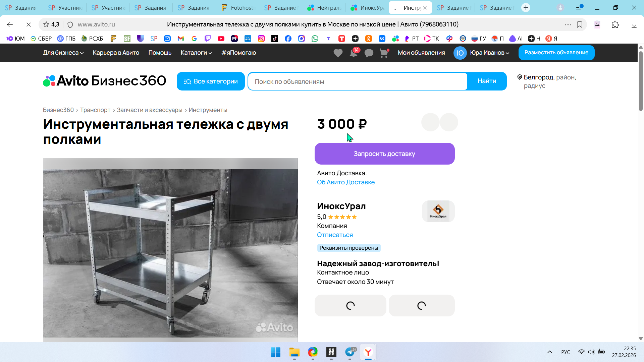Stop page loading with X button
This screenshot has height=362, width=644.
coord(29,24)
